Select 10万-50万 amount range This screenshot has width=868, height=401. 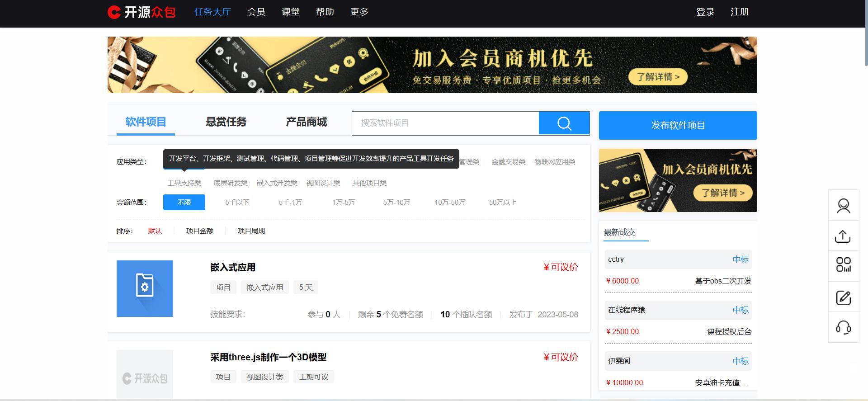pyautogui.click(x=450, y=203)
